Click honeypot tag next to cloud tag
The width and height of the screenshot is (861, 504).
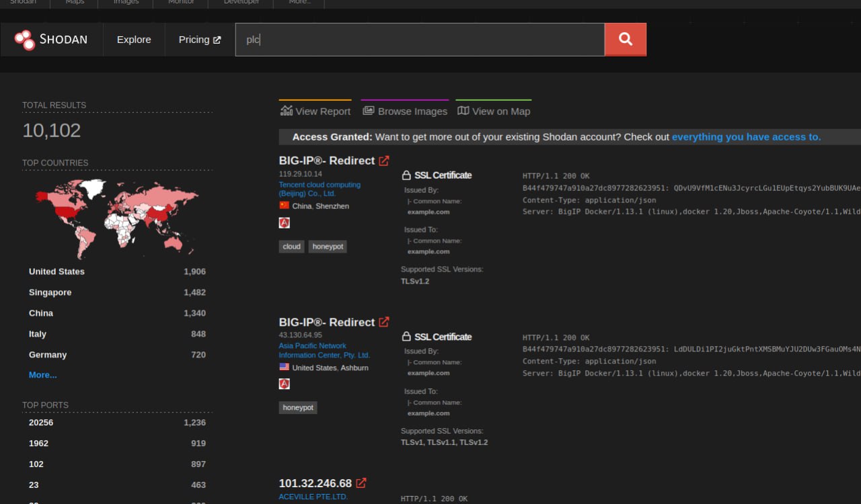(328, 247)
